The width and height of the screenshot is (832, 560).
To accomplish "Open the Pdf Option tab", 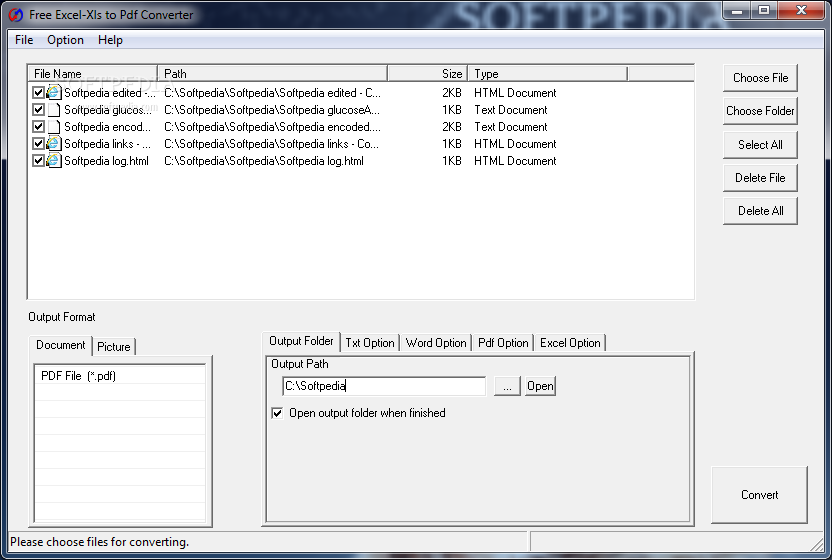I will pos(503,343).
